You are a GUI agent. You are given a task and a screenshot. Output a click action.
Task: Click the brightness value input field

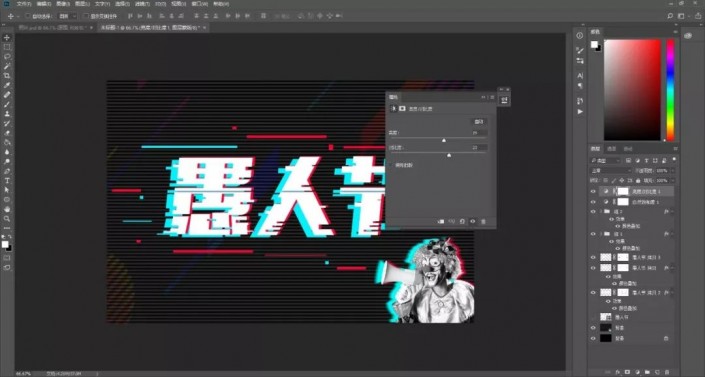click(x=478, y=133)
